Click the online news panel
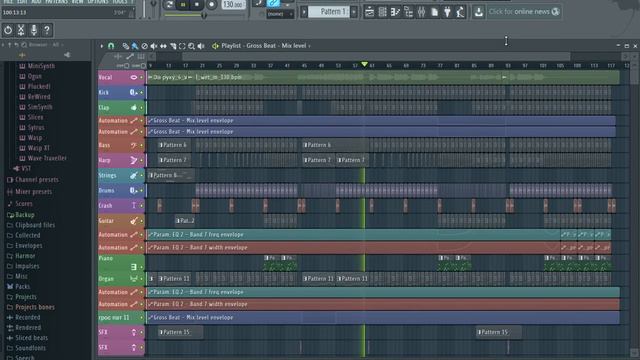 524,12
